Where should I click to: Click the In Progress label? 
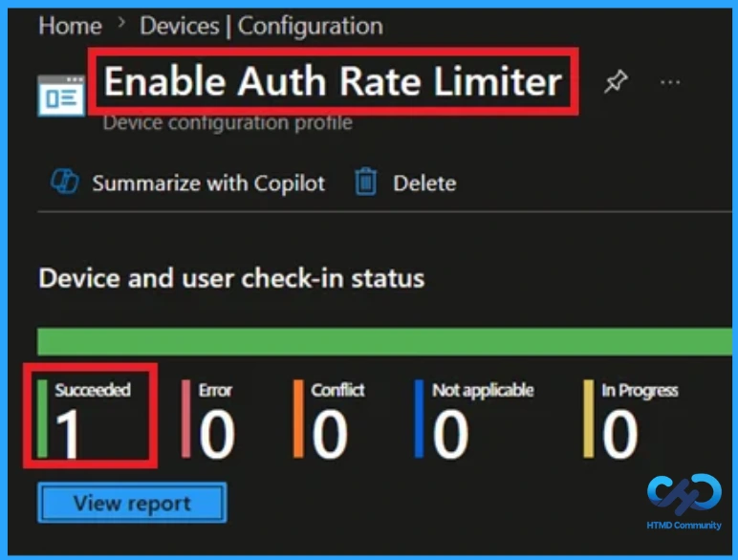(x=640, y=390)
